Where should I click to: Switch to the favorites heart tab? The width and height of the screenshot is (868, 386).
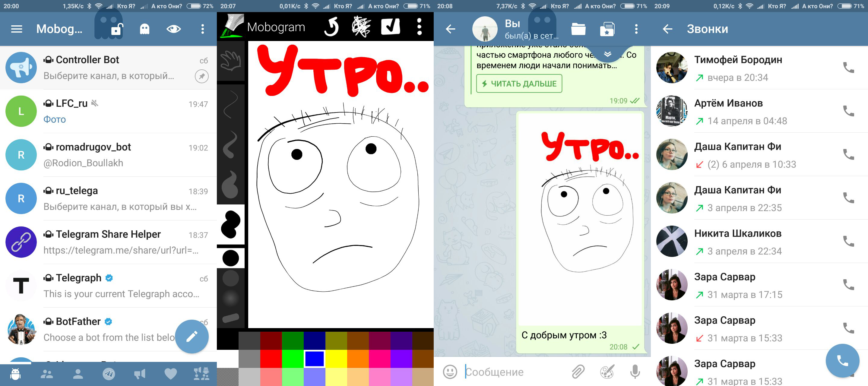(x=170, y=374)
